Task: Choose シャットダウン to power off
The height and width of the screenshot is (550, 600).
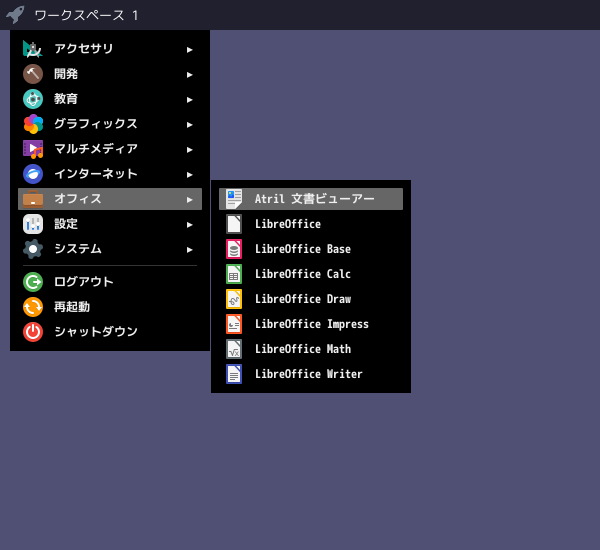Action: click(x=110, y=332)
